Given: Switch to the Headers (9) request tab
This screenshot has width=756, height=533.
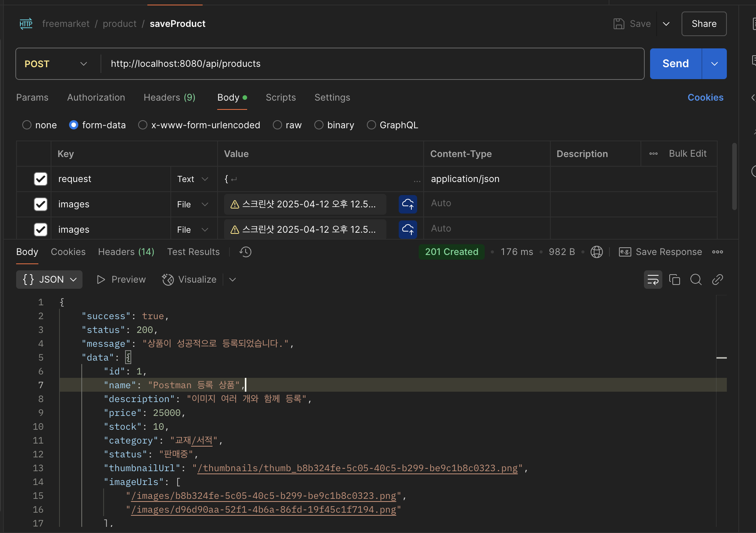Looking at the screenshot, I should [169, 98].
